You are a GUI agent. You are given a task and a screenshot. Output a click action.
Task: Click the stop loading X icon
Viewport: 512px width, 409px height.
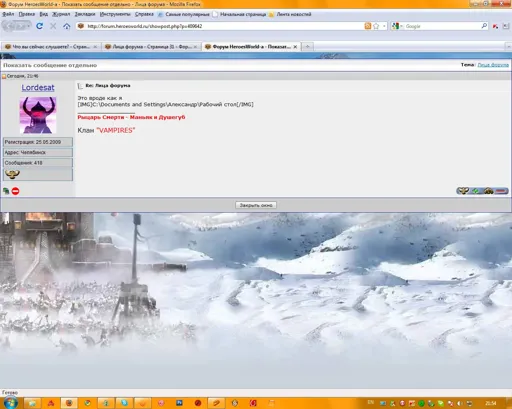coord(53,26)
